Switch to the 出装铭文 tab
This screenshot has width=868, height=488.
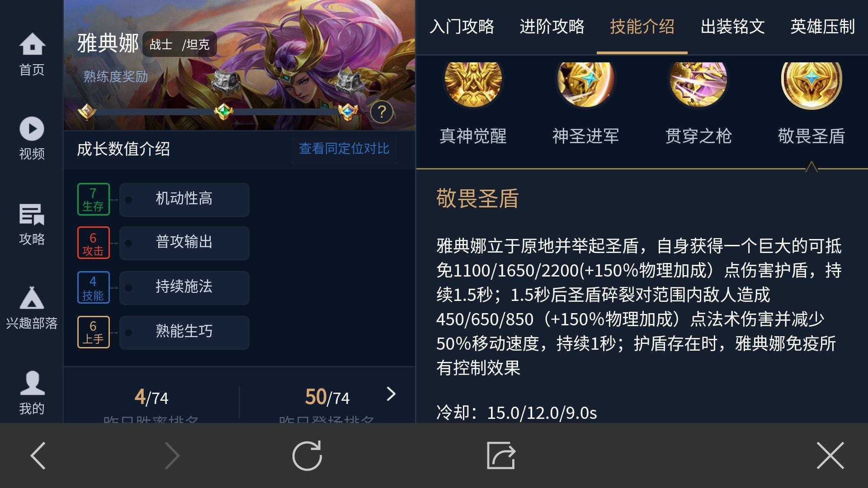pos(732,27)
